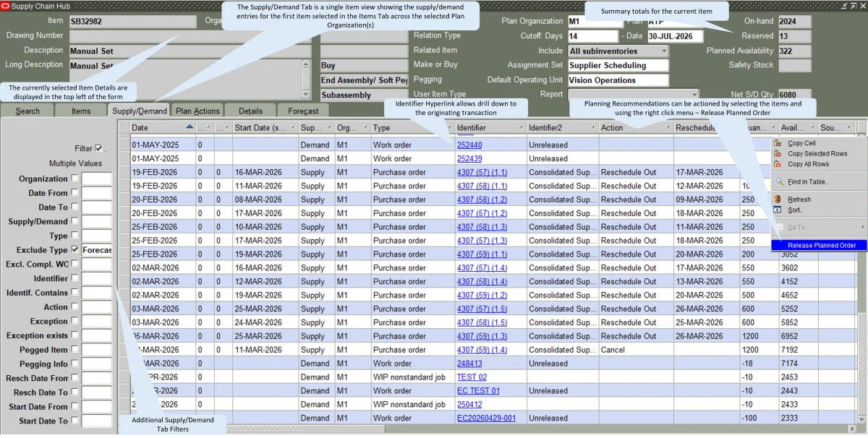Open work order link EC20260429-001

pos(486,418)
